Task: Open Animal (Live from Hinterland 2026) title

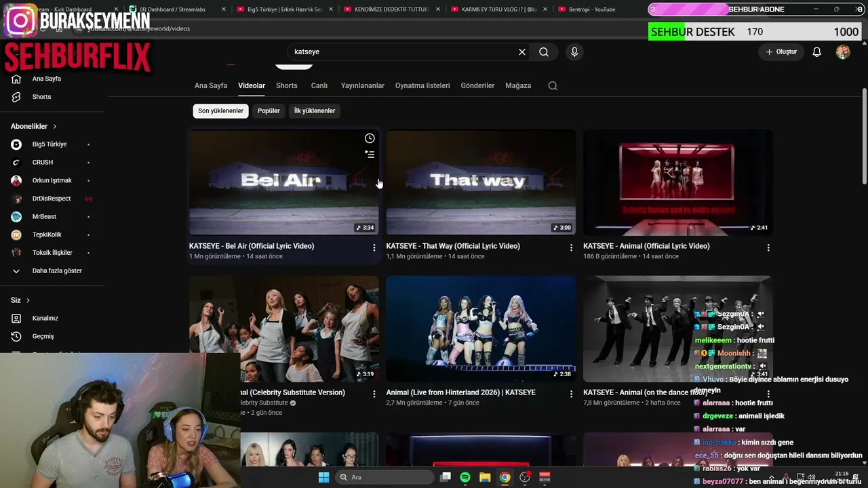Action: [x=461, y=392]
